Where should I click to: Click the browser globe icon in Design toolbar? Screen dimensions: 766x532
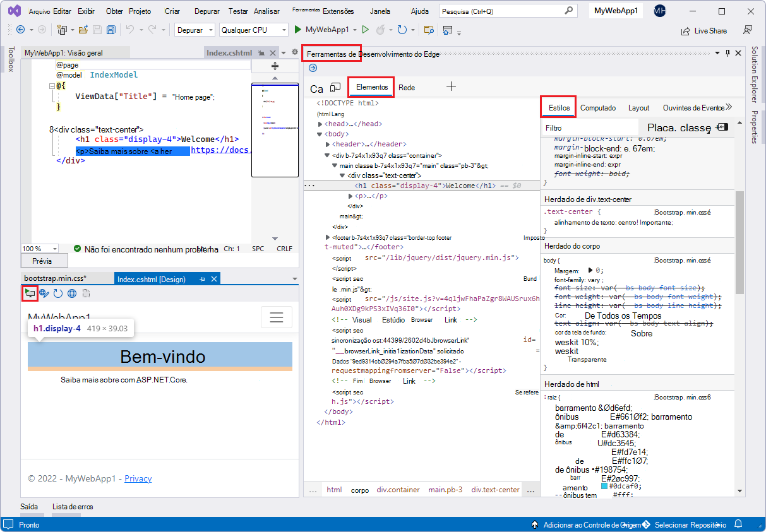click(72, 293)
